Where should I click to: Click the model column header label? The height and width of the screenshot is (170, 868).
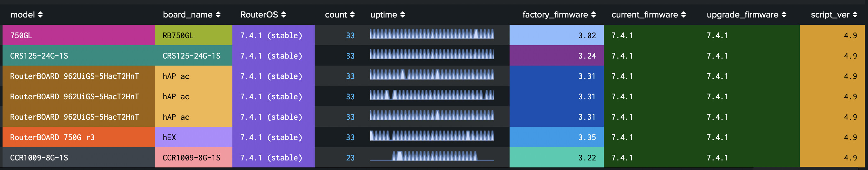(23, 15)
